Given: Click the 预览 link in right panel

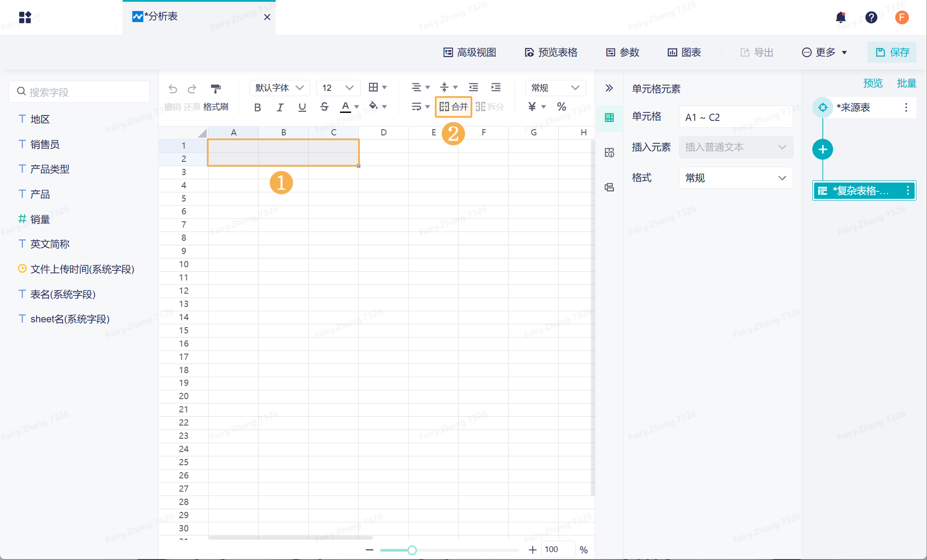Looking at the screenshot, I should (873, 83).
